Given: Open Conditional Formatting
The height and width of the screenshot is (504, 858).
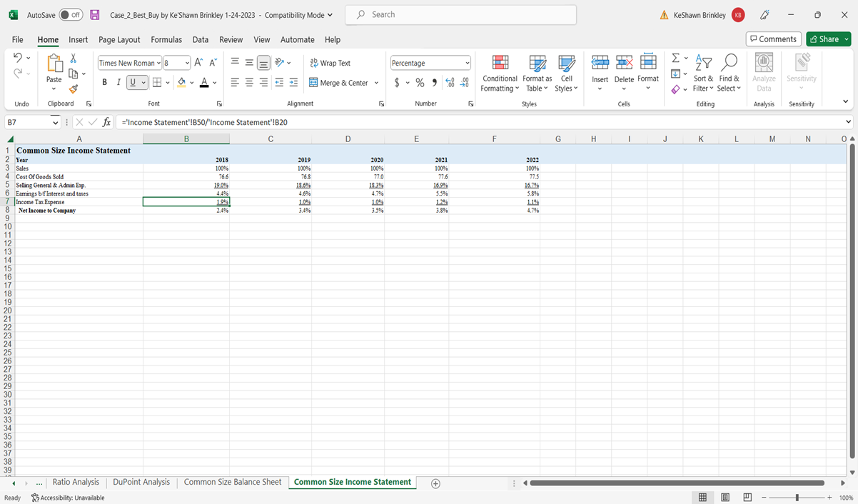Looking at the screenshot, I should tap(499, 72).
